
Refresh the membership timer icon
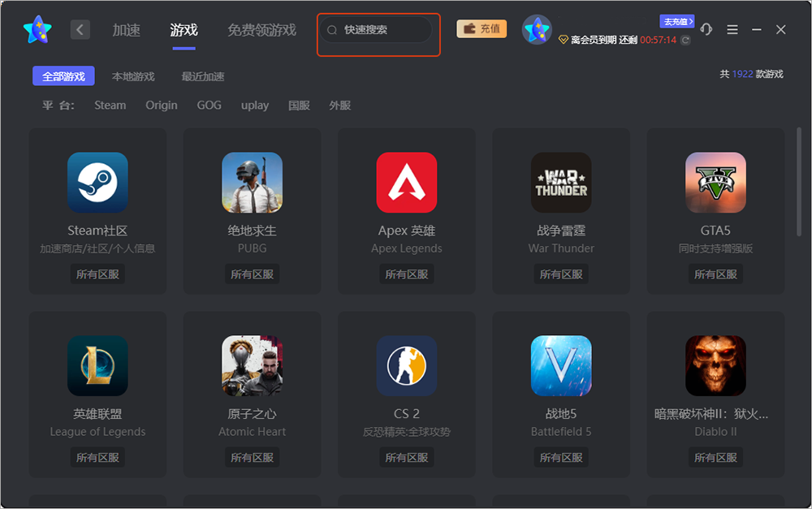click(685, 40)
